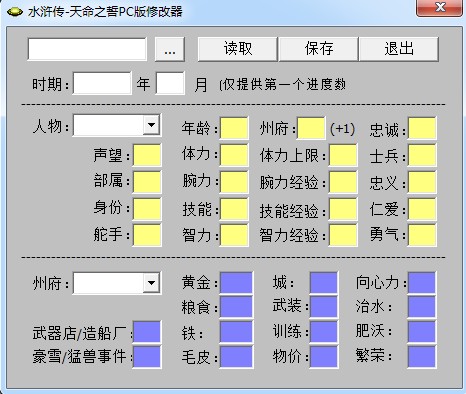This screenshot has width=466, height=394.
Task: Open file browser with the ... button
Action: tap(170, 49)
